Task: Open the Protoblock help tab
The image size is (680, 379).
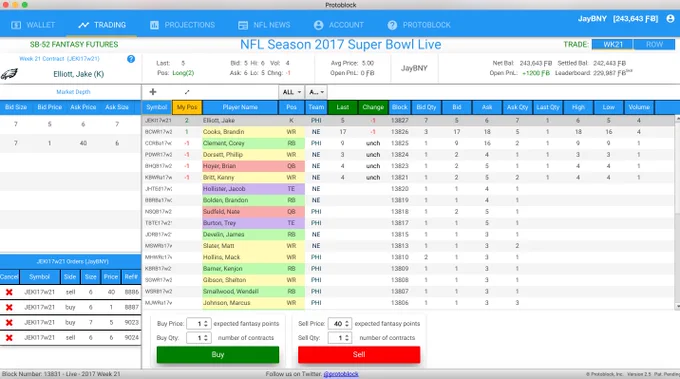Action: [419, 25]
